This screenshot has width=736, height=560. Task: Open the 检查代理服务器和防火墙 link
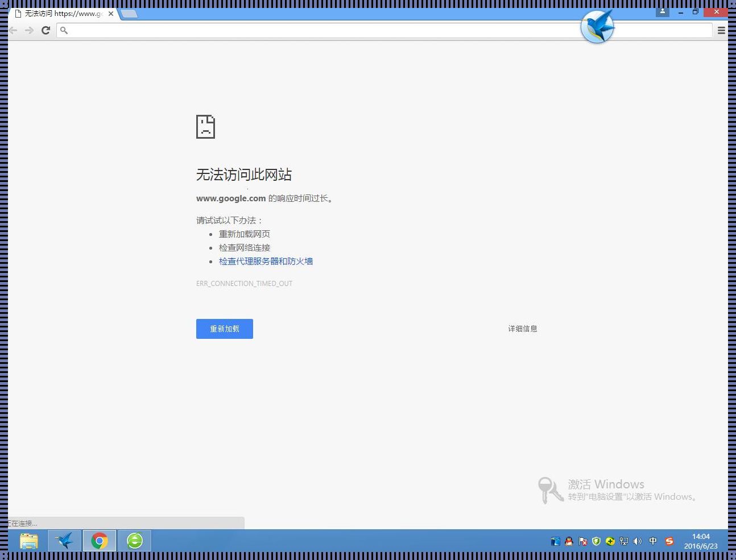coord(266,262)
